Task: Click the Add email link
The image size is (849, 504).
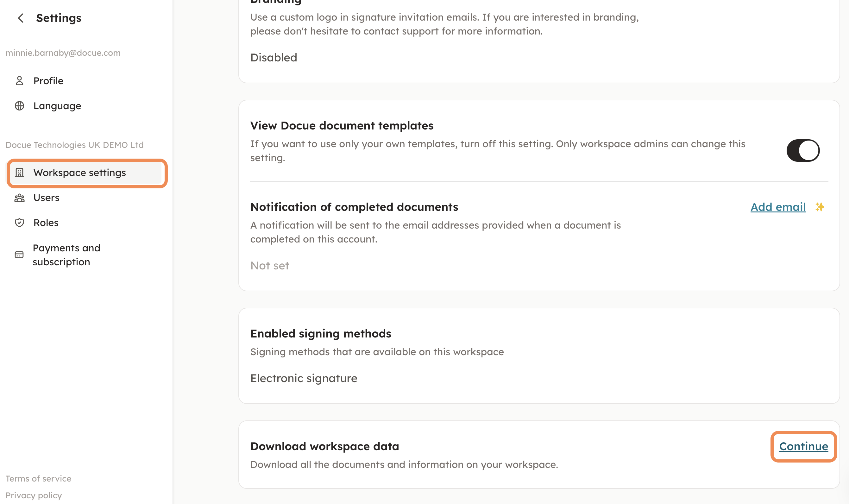Action: click(778, 207)
